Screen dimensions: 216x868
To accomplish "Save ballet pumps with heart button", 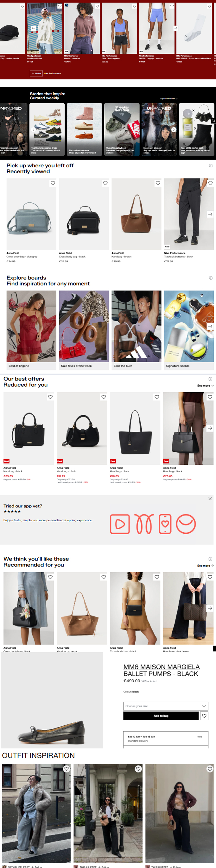I will (204, 715).
